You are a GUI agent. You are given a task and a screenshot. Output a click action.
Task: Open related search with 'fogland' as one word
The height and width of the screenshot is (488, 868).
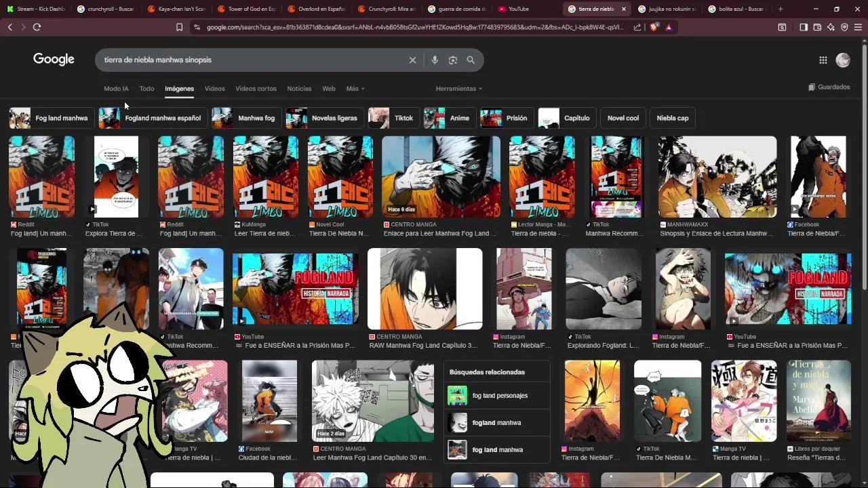498,422
